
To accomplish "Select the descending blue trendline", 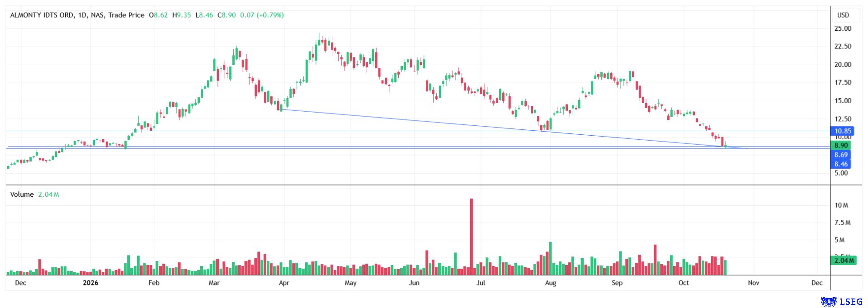I will click(x=514, y=129).
